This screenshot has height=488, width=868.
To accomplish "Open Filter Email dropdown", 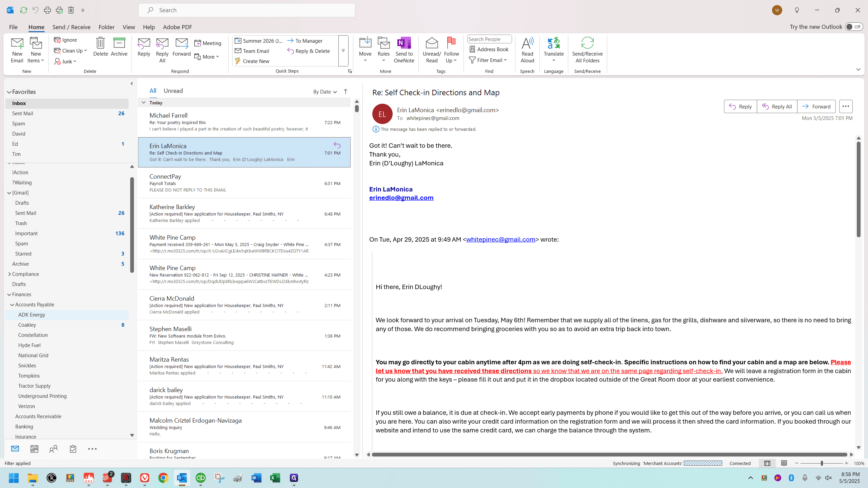I will pos(488,60).
